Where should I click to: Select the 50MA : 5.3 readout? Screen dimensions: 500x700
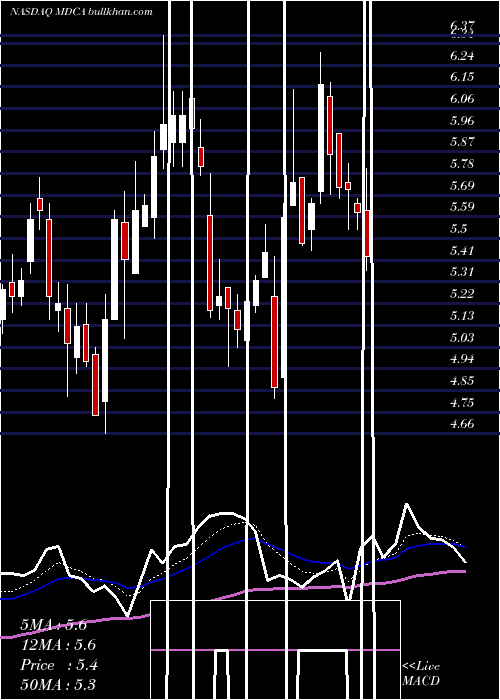(58, 685)
